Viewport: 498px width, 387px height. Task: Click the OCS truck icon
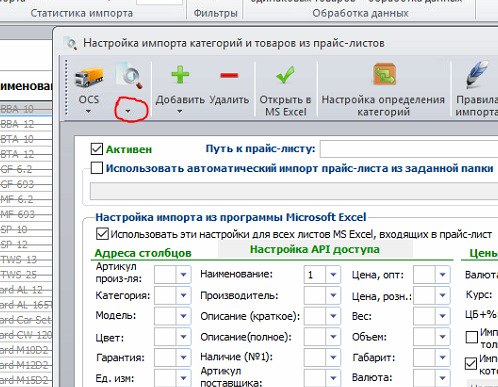(x=89, y=76)
